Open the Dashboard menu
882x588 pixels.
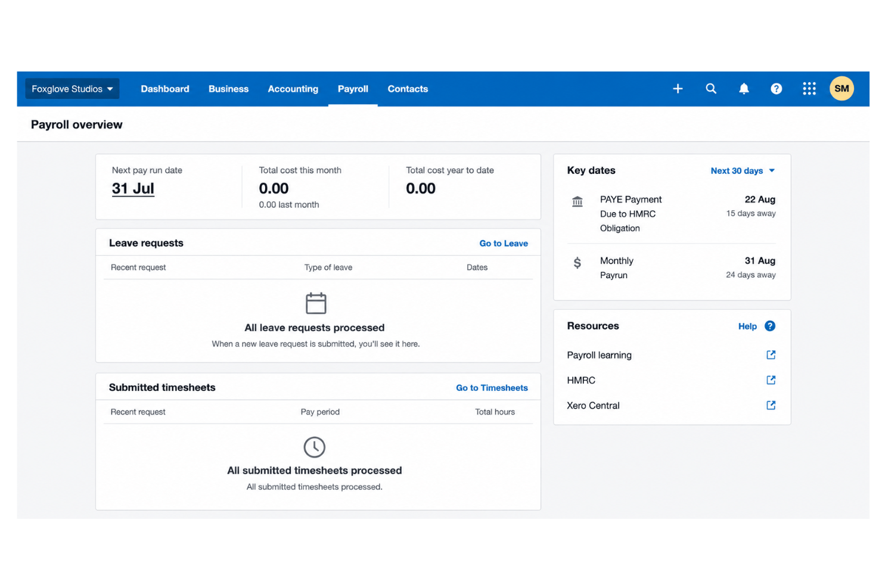(x=165, y=89)
